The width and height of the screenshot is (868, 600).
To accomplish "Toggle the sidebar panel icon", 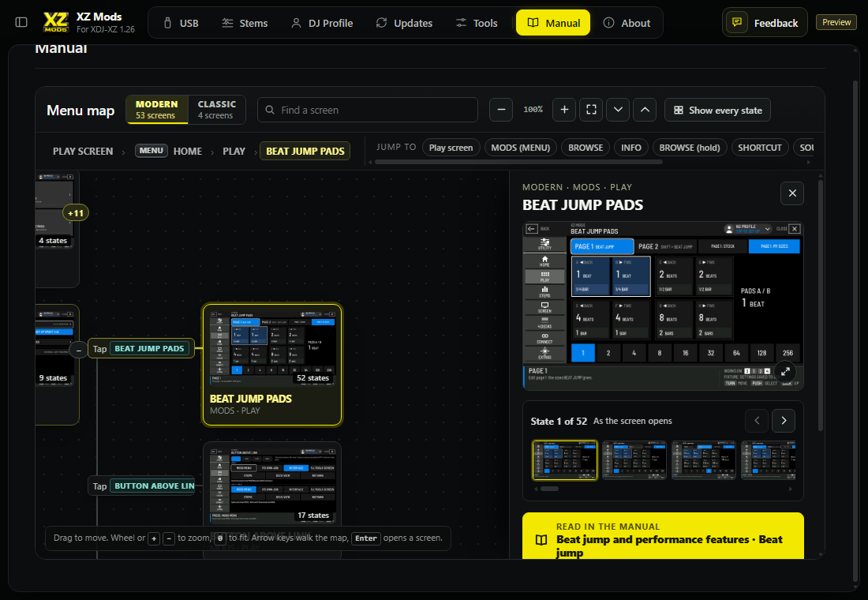I will [21, 22].
